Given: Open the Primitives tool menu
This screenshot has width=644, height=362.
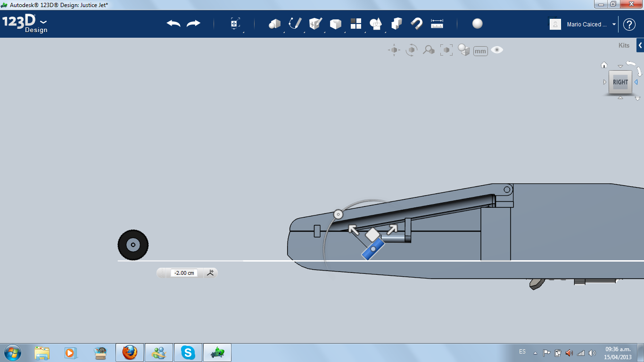Looking at the screenshot, I should [274, 24].
